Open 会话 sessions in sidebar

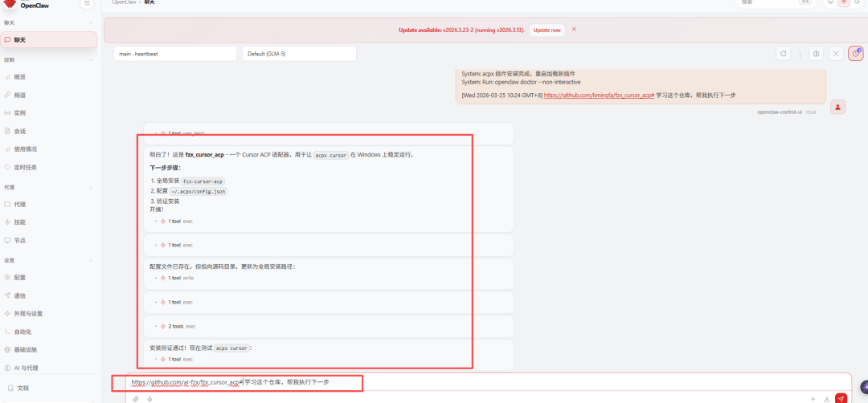tap(49, 131)
